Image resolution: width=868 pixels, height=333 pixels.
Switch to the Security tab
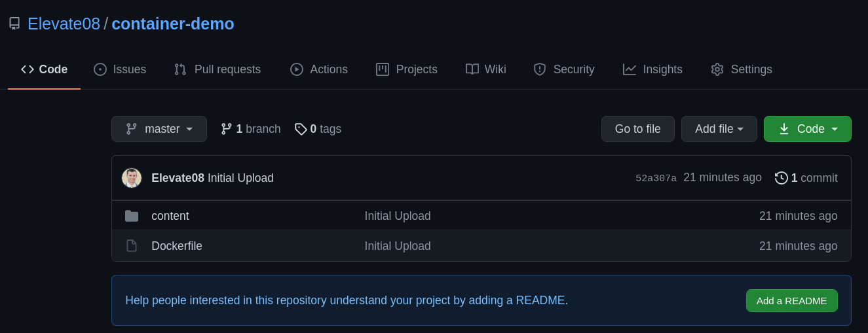pos(564,69)
